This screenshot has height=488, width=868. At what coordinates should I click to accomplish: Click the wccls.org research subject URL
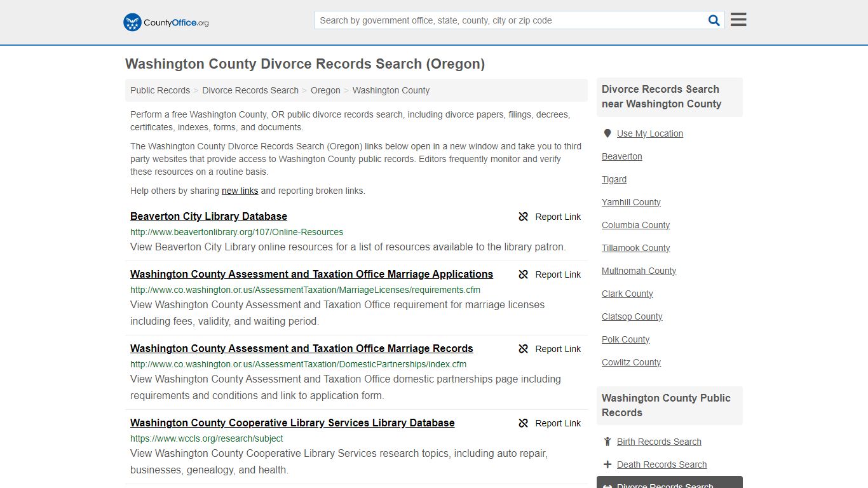[x=207, y=438]
